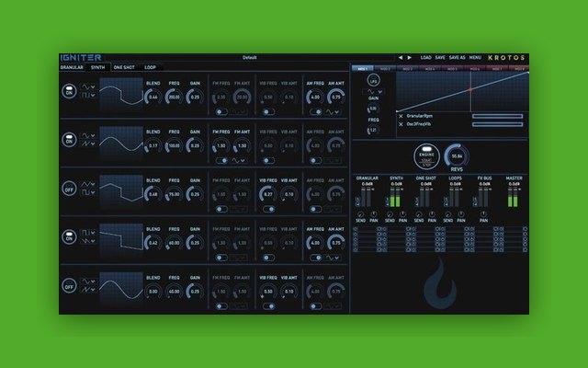588x368 pixels.
Task: Toggle oscillator 1 ON button
Action: 69,91
